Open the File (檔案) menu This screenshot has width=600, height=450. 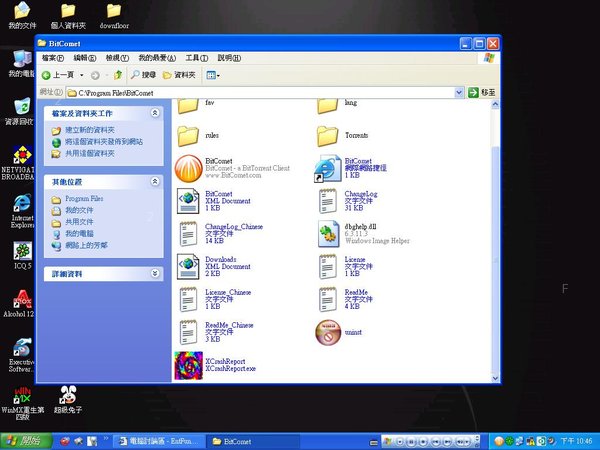pos(53,58)
